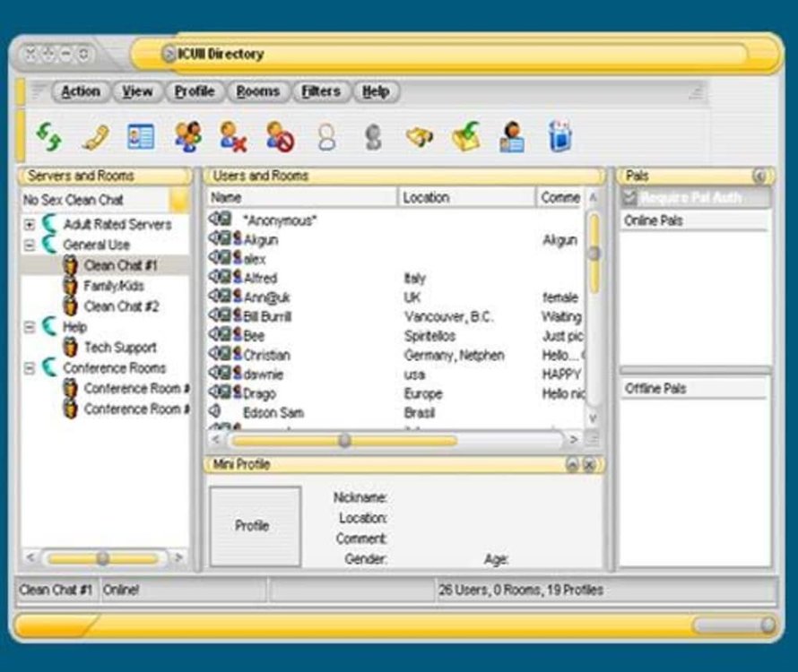This screenshot has width=798, height=672.
Task: Click the user list scroll-right arrow
Action: [574, 440]
